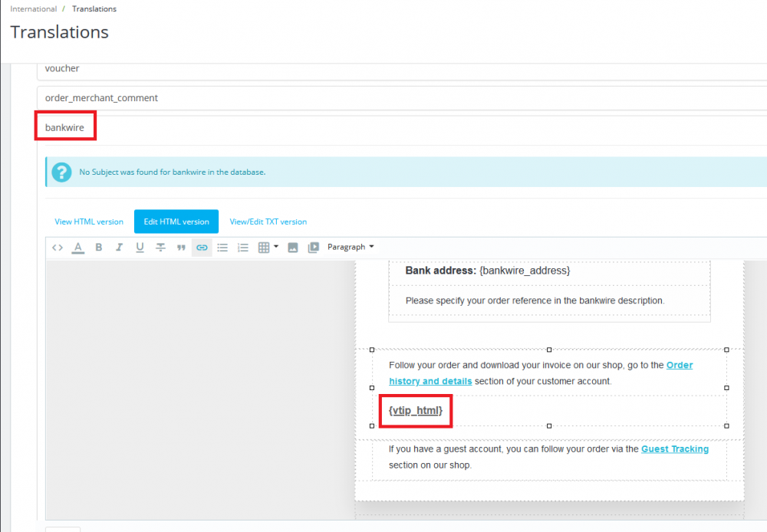Open the source code view icon
Screen dimensions: 767x532
point(58,248)
